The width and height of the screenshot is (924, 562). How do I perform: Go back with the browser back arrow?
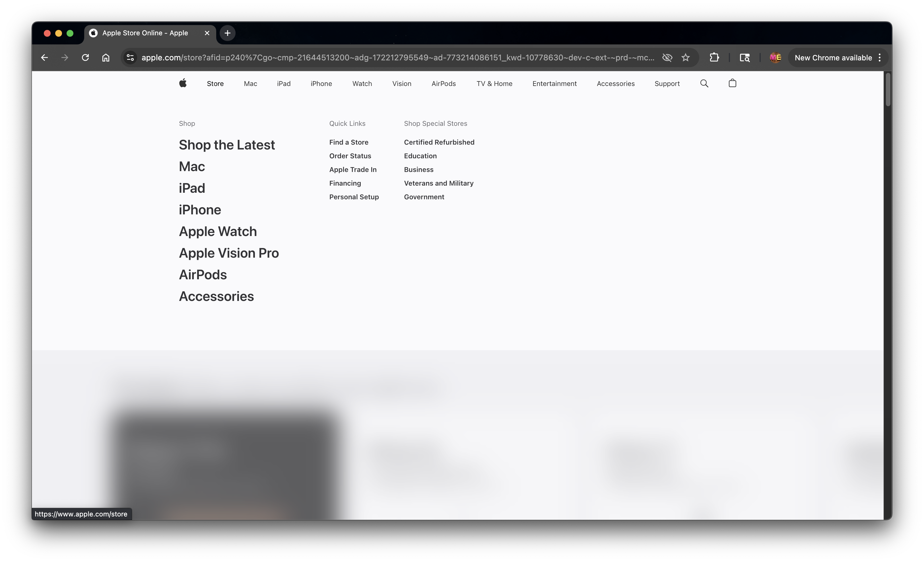(x=45, y=58)
